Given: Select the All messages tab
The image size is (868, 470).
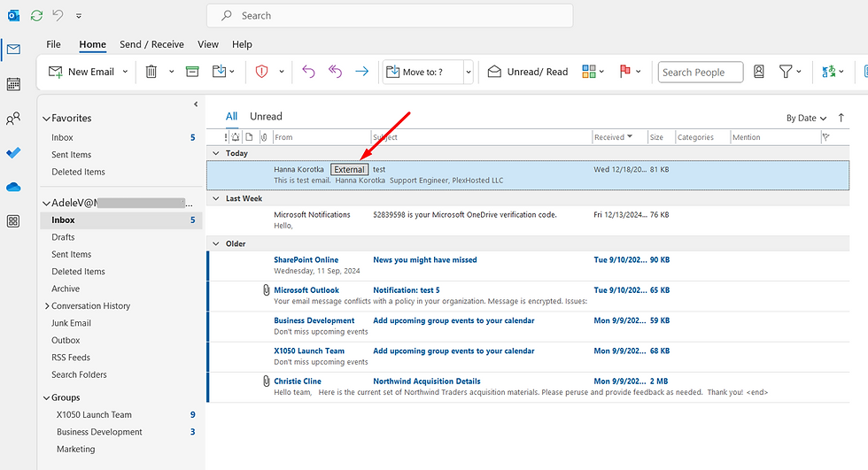Looking at the screenshot, I should pyautogui.click(x=231, y=117).
